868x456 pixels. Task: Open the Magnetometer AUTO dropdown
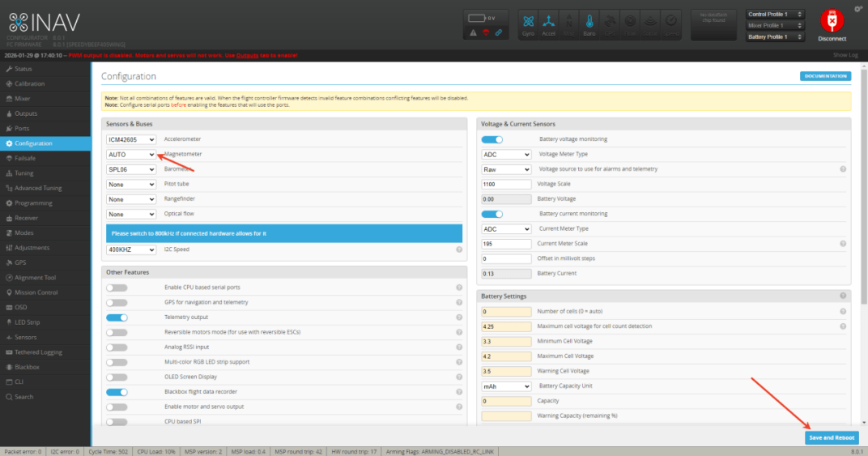coord(131,154)
